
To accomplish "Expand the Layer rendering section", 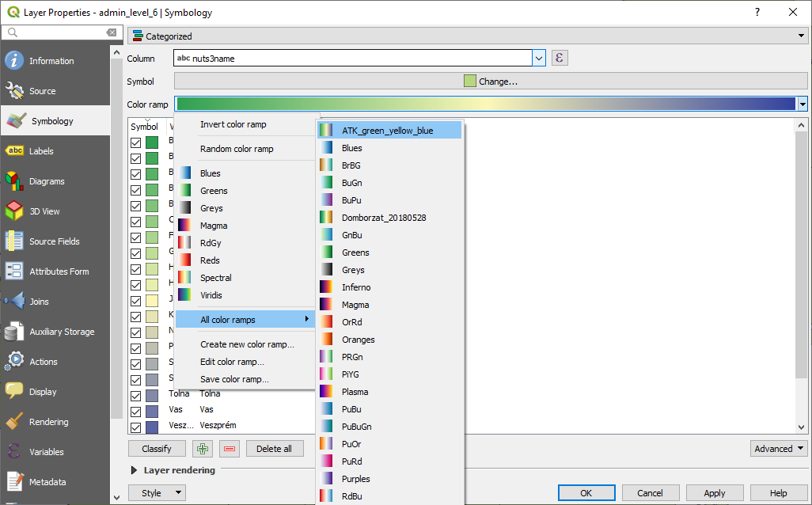I will click(x=134, y=470).
